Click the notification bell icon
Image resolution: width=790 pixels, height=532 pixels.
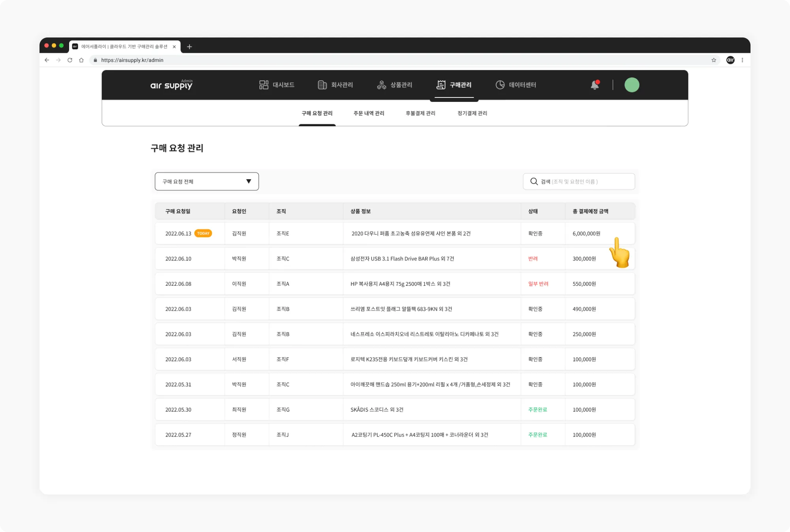point(594,85)
